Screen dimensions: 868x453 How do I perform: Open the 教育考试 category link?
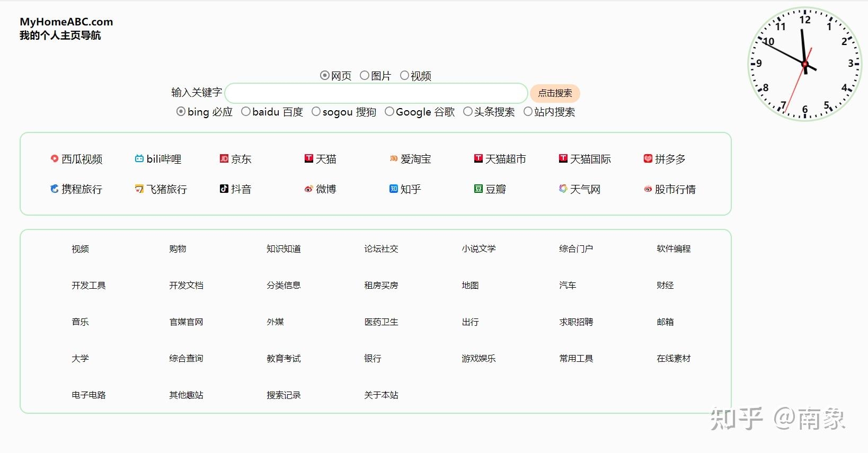click(284, 358)
